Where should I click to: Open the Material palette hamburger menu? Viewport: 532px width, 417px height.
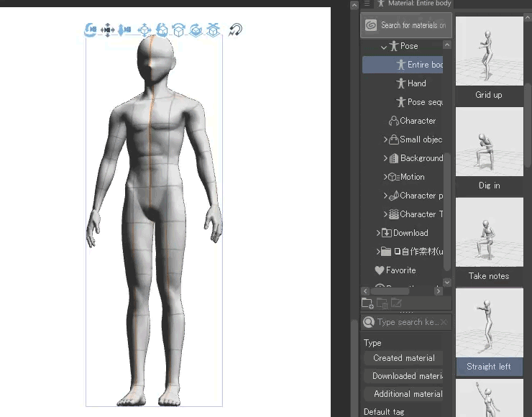(367, 4)
